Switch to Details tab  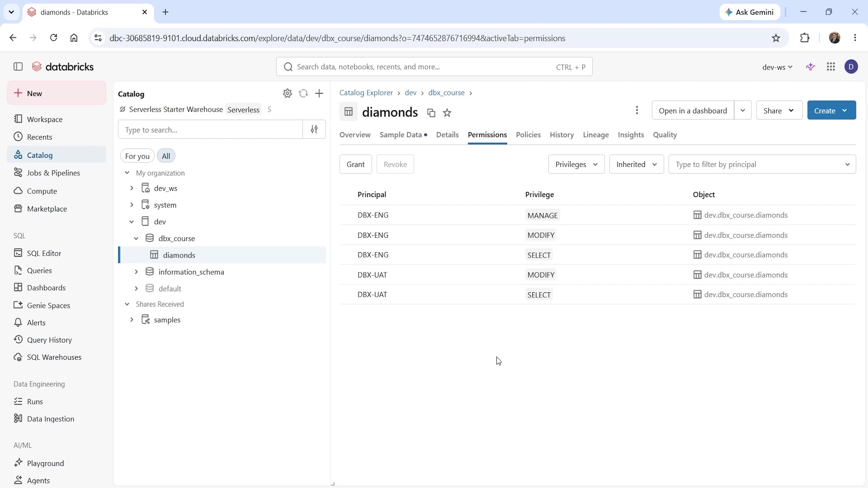point(447,135)
